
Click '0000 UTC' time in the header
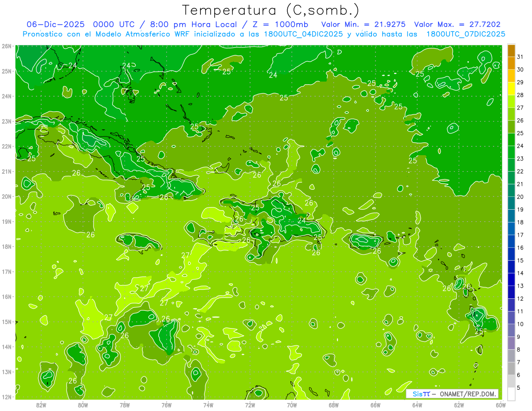pyautogui.click(x=113, y=24)
